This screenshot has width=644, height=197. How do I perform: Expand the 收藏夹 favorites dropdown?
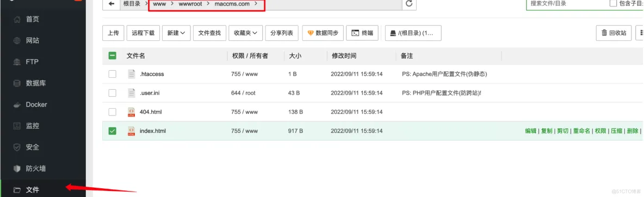(246, 33)
